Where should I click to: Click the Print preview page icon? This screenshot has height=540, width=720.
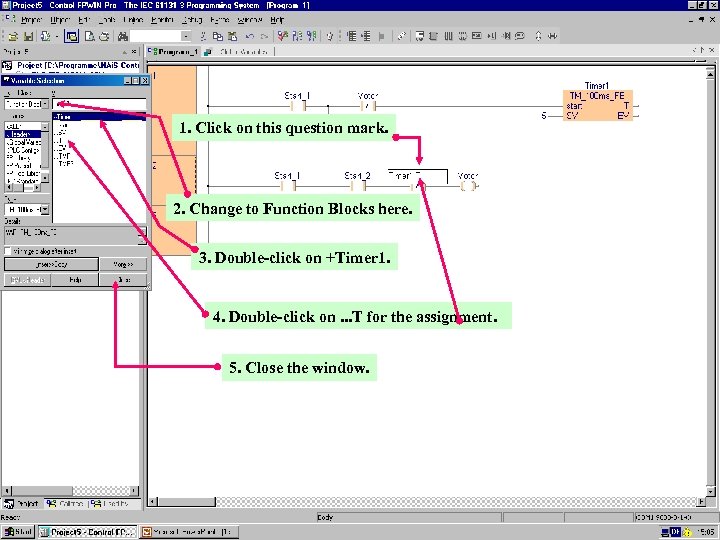(x=90, y=36)
